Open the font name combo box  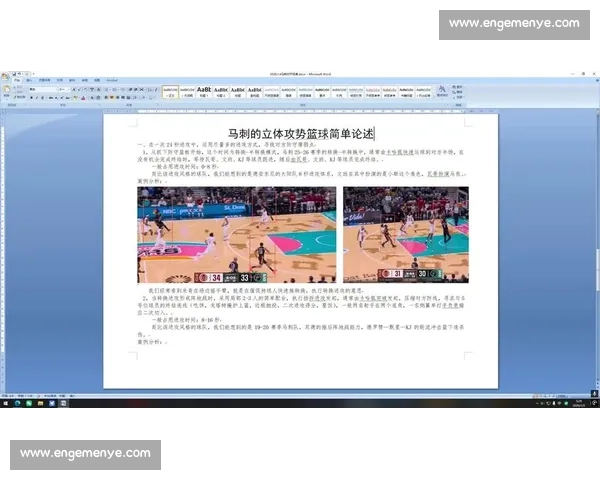point(43,90)
